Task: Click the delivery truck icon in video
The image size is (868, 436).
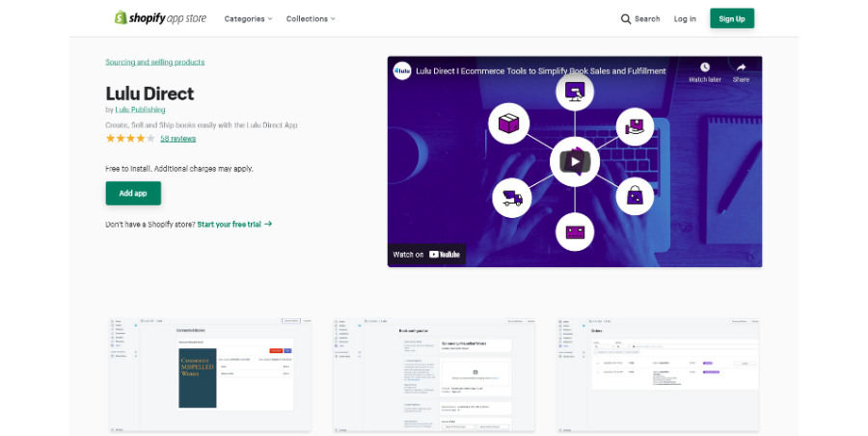Action: click(x=512, y=198)
